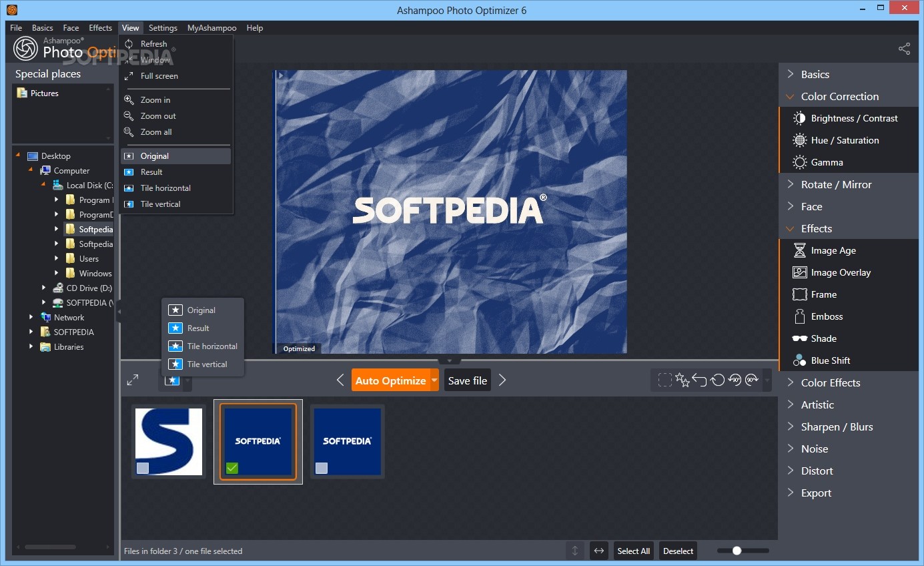Expand the CD Drive (D:) tree node

(x=43, y=288)
